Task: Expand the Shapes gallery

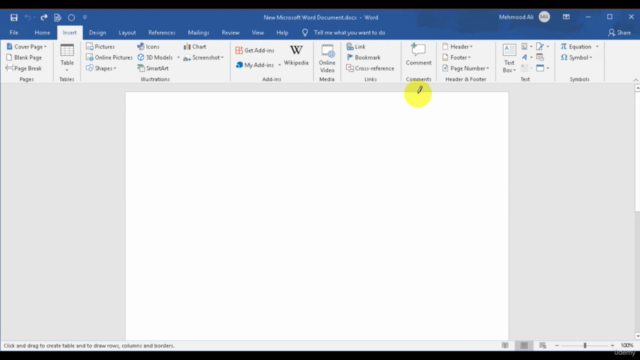Action: tap(101, 68)
